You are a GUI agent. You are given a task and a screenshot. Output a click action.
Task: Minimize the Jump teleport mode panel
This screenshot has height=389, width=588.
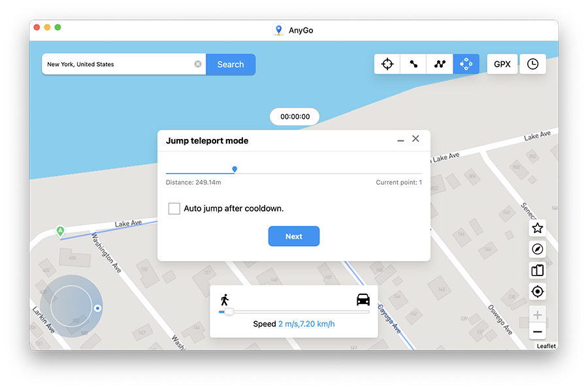[x=400, y=140]
